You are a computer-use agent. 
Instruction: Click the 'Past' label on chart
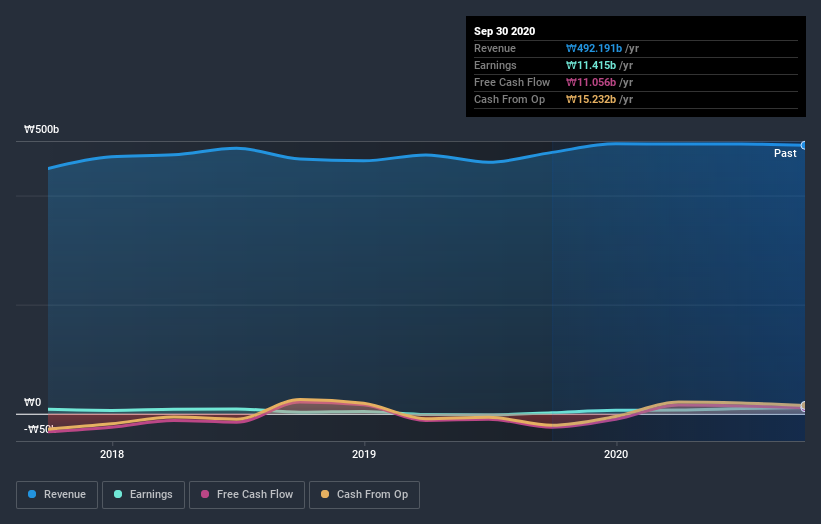coord(785,153)
